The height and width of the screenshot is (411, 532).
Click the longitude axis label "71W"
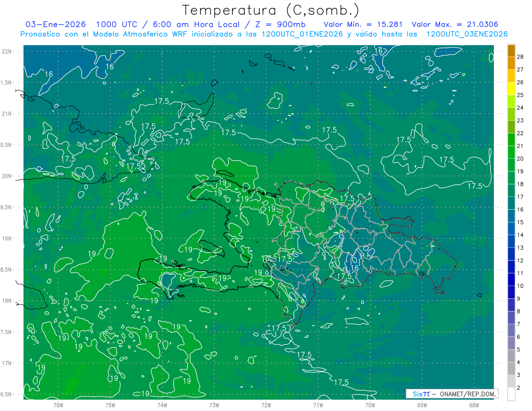318,404
